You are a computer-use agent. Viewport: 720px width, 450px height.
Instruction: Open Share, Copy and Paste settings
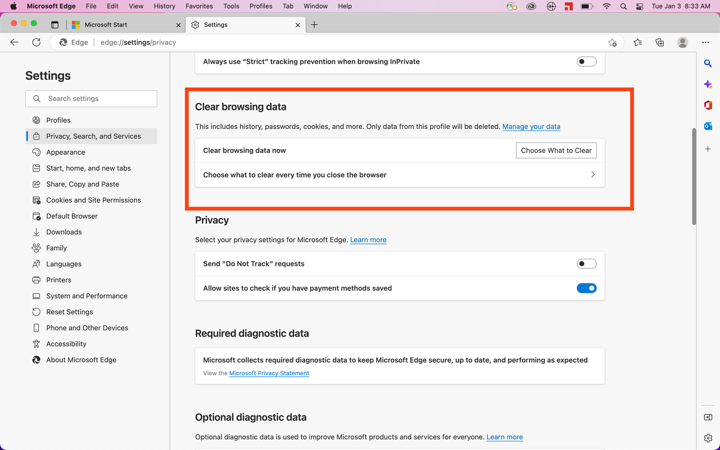point(91,184)
